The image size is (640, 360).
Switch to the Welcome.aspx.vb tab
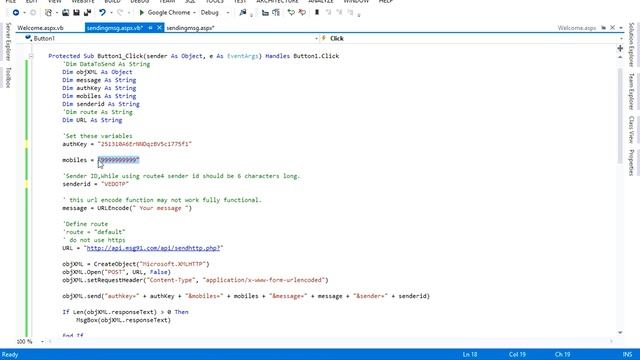pos(40,28)
